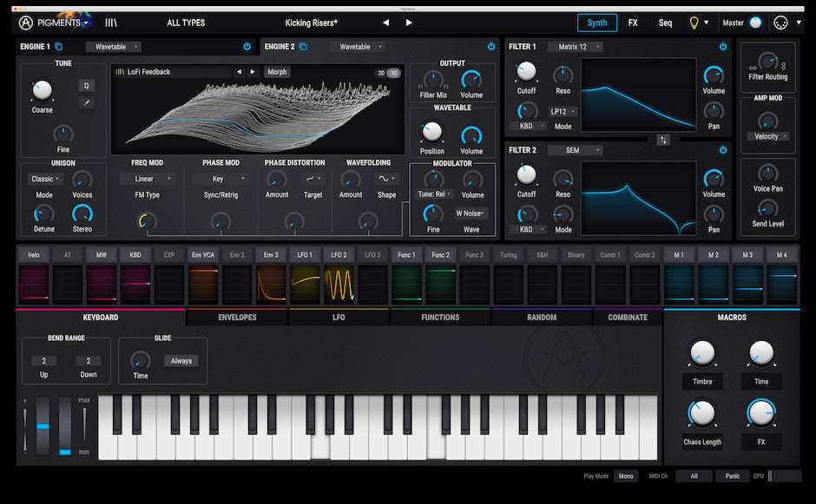This screenshot has width=816, height=504.
Task: Open the LP12 mode dropdown in Filter 1
Action: (x=562, y=112)
